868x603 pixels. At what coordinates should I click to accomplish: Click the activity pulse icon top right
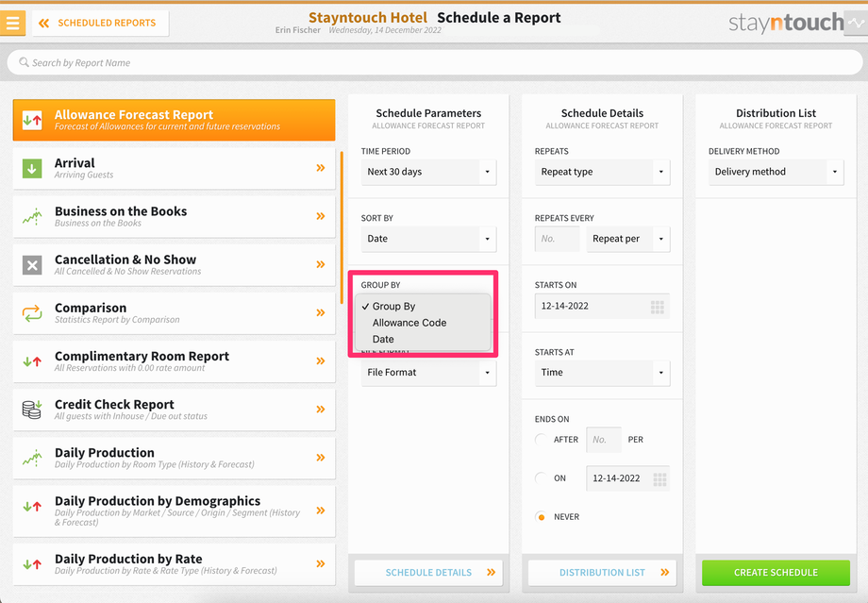point(857,24)
